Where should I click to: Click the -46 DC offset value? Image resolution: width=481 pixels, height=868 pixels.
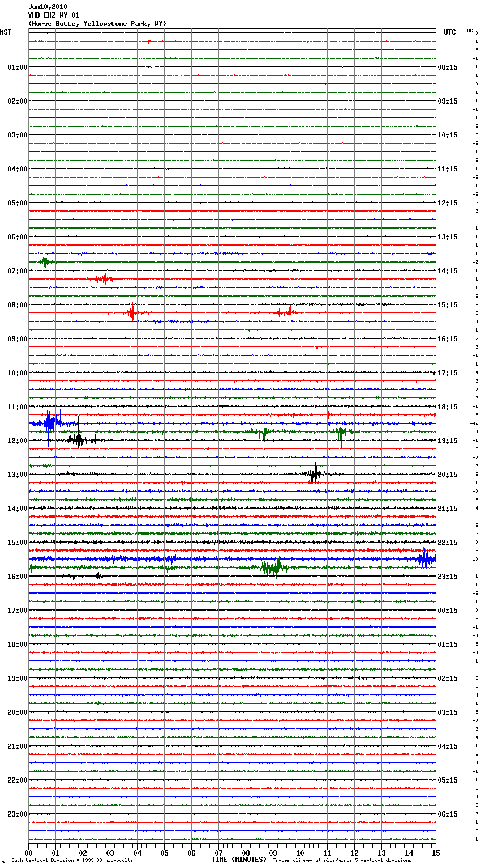point(474,423)
